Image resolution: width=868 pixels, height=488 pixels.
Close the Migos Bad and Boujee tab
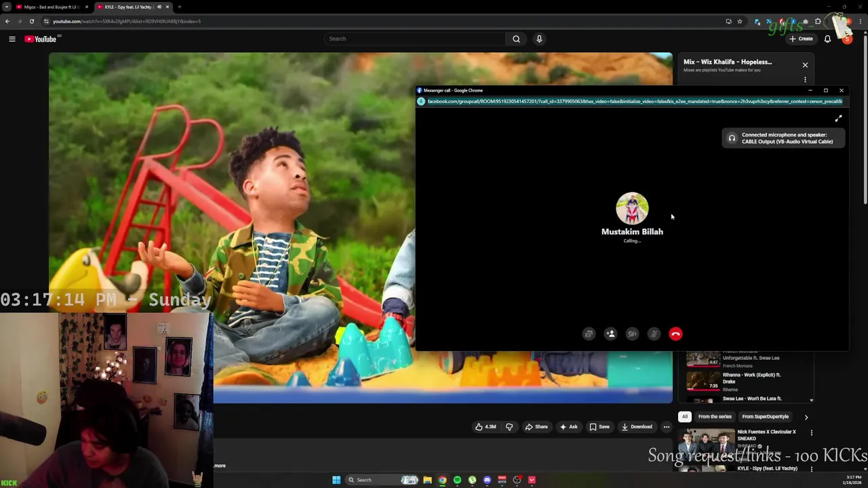click(x=86, y=7)
